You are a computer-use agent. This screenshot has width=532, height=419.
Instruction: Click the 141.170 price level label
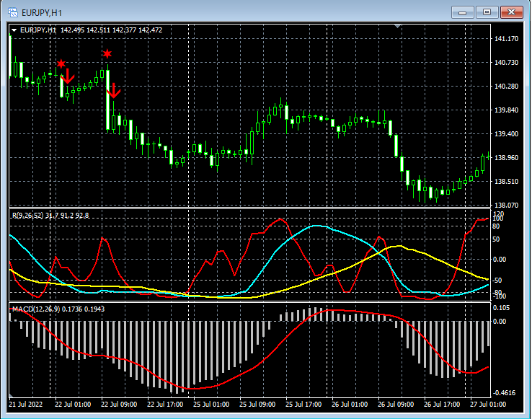(507, 39)
